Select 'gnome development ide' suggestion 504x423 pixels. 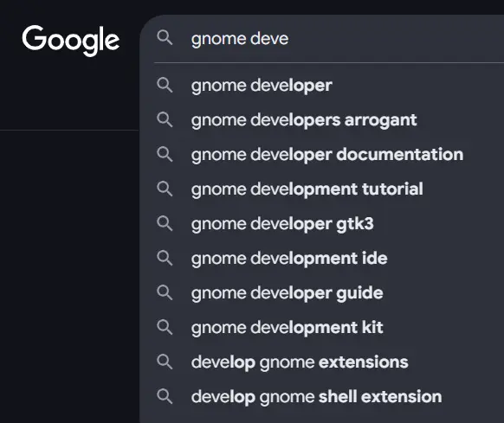coord(322,259)
